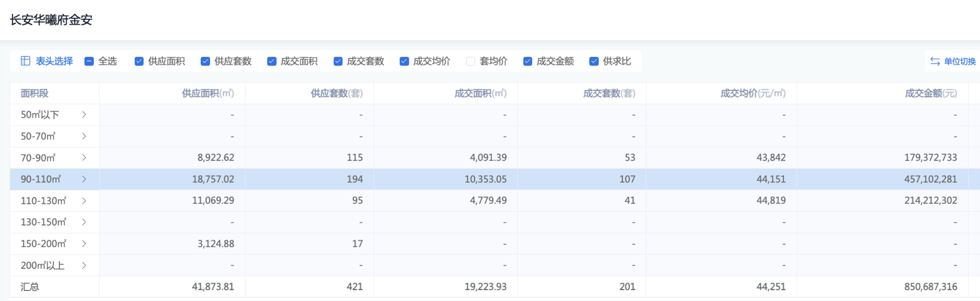This screenshot has width=980, height=301.
Task: Click the 成交金额 value 457,102,281 cell
Action: click(x=930, y=179)
